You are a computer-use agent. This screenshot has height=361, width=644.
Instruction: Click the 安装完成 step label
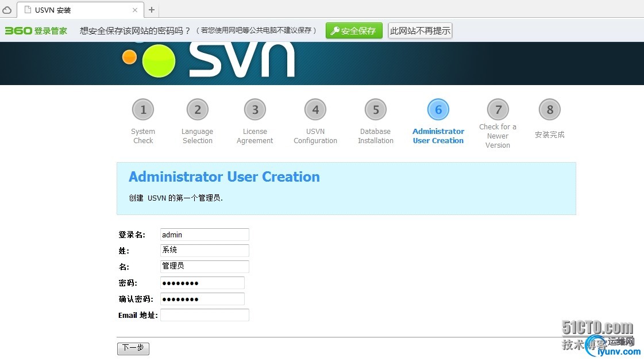550,135
